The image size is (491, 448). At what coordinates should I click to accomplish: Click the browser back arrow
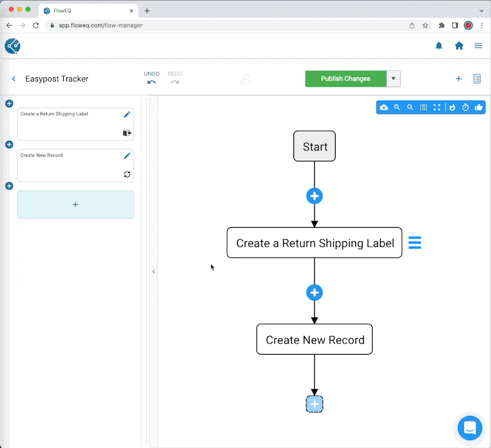[9, 25]
